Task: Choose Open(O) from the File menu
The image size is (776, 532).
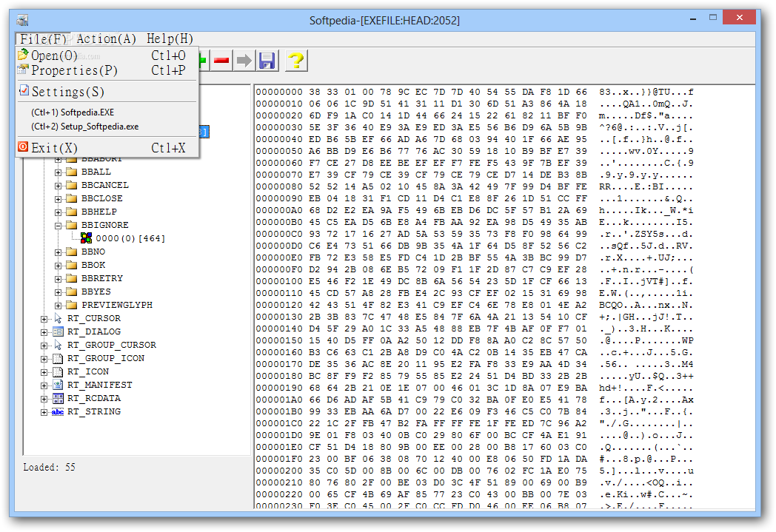Action: pos(107,55)
